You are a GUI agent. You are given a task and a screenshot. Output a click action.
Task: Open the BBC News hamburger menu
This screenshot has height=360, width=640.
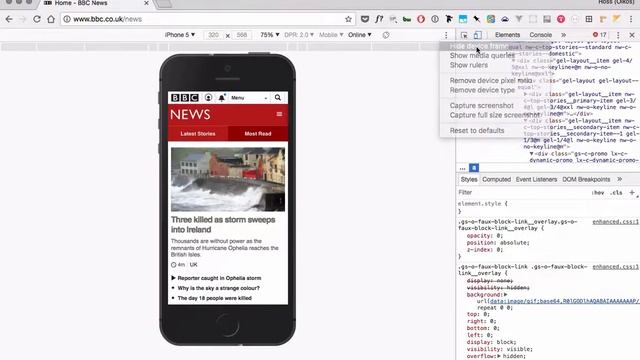coord(279,114)
